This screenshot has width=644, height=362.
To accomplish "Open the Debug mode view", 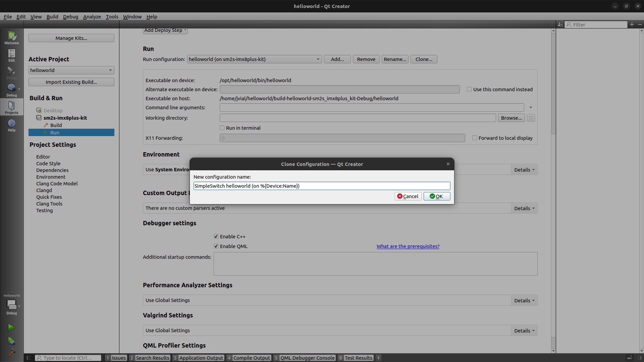I will [x=11, y=89].
